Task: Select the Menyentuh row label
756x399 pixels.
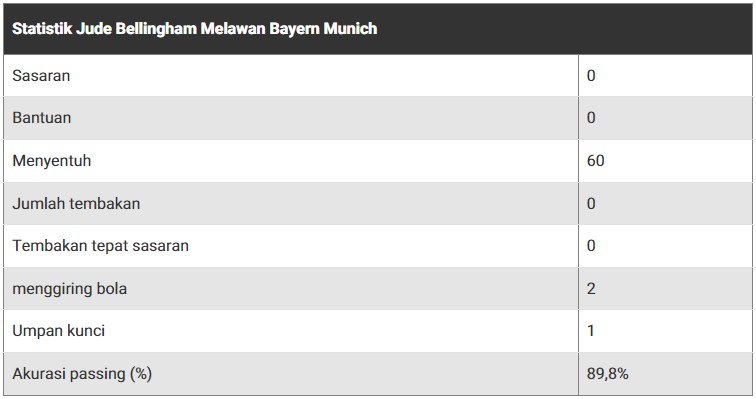Action: [x=52, y=161]
